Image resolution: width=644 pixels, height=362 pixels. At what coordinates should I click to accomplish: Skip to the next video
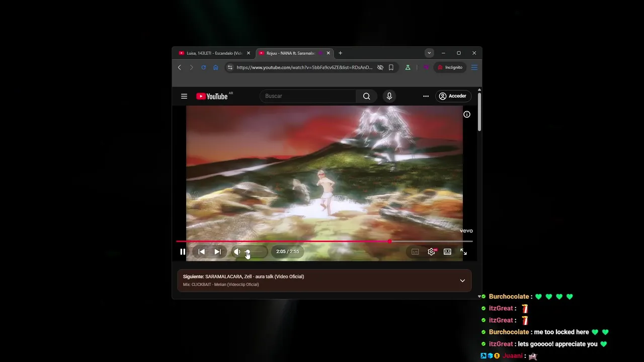tap(217, 252)
